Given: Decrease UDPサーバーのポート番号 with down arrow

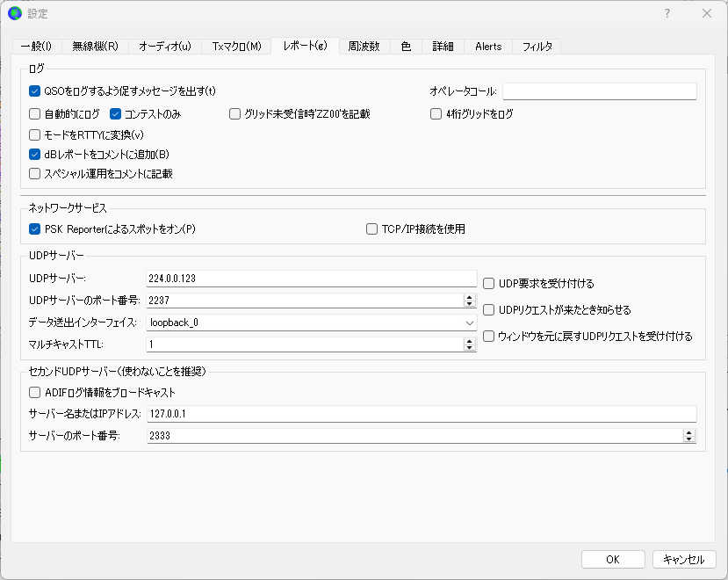Looking at the screenshot, I should (470, 304).
